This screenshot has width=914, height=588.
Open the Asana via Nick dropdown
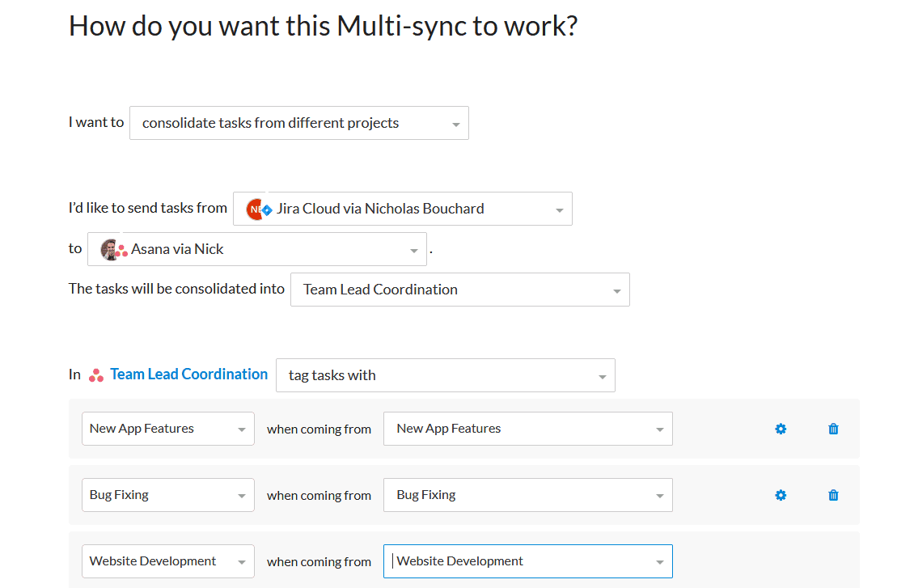(257, 249)
